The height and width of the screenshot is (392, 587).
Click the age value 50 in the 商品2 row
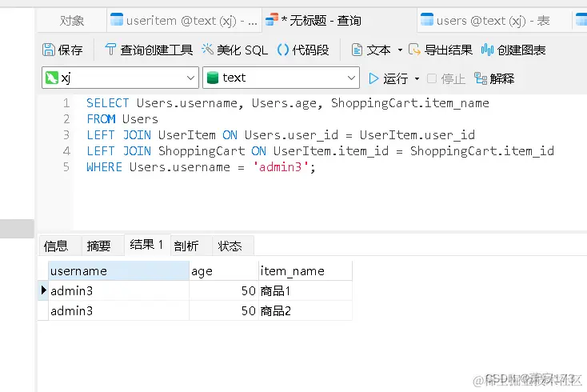[223, 310]
